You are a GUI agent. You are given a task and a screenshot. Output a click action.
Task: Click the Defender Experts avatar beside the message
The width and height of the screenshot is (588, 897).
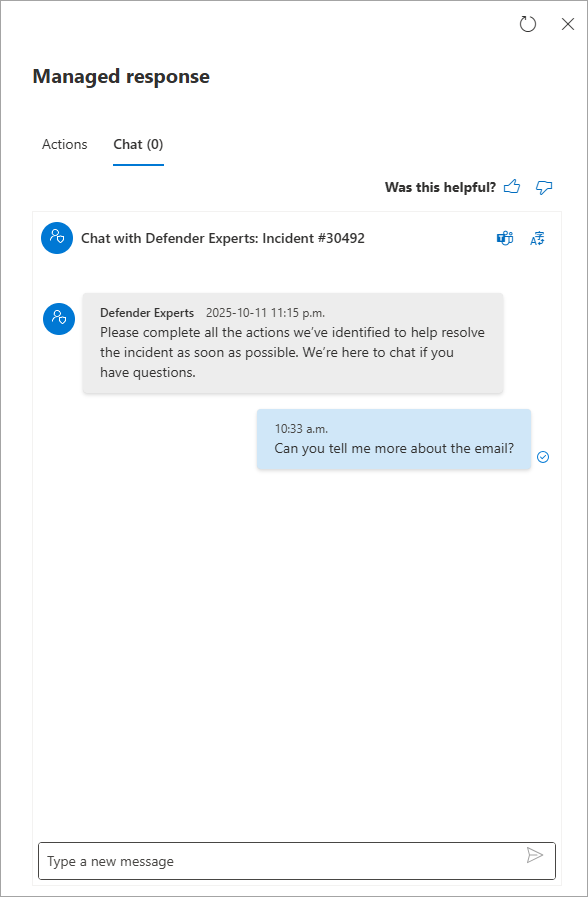tap(59, 319)
